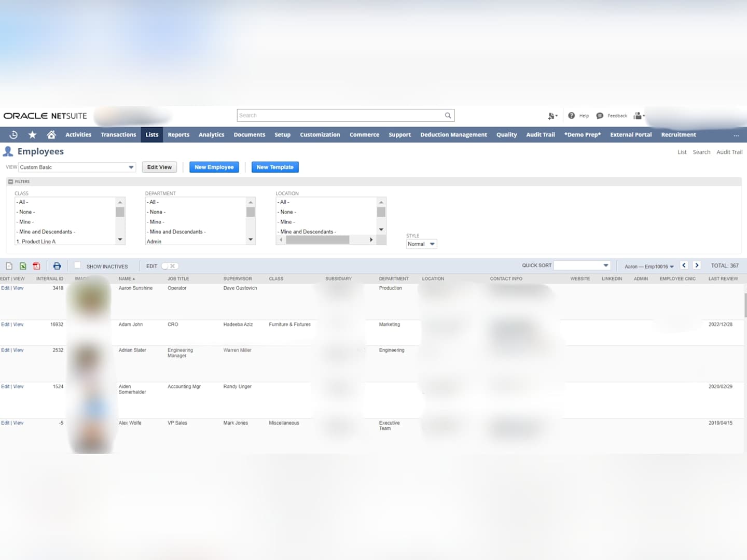The image size is (747, 560).
Task: Open the Aaron — Emp10016 page range dropdown
Action: 649,267
